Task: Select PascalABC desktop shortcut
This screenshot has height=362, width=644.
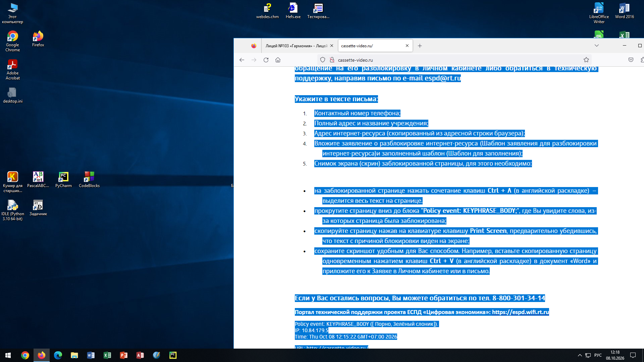Action: (38, 180)
